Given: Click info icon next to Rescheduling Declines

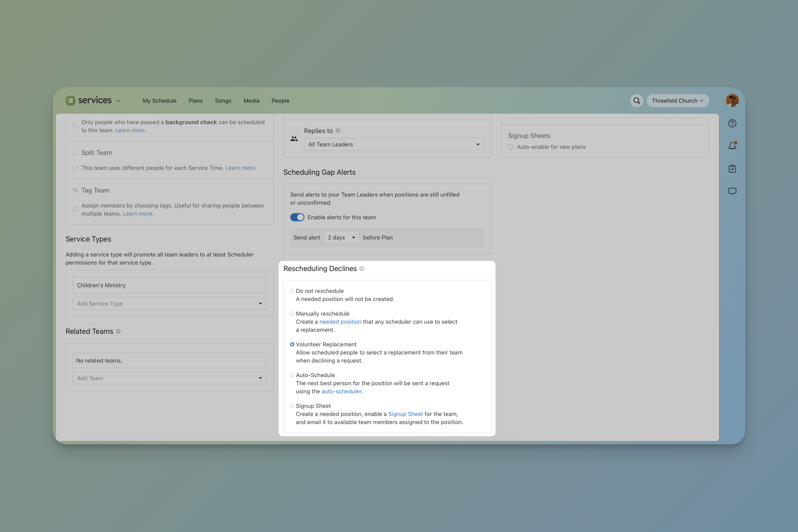Looking at the screenshot, I should click(362, 269).
